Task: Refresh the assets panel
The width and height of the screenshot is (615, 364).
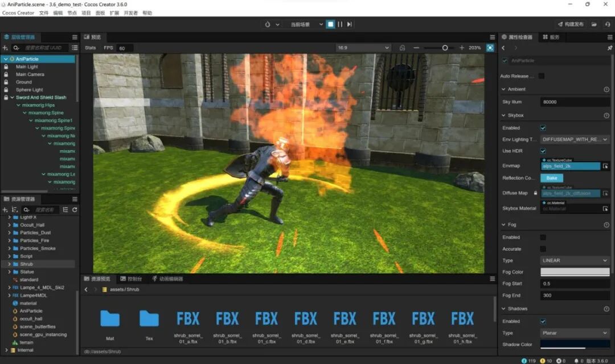Action: coord(75,210)
